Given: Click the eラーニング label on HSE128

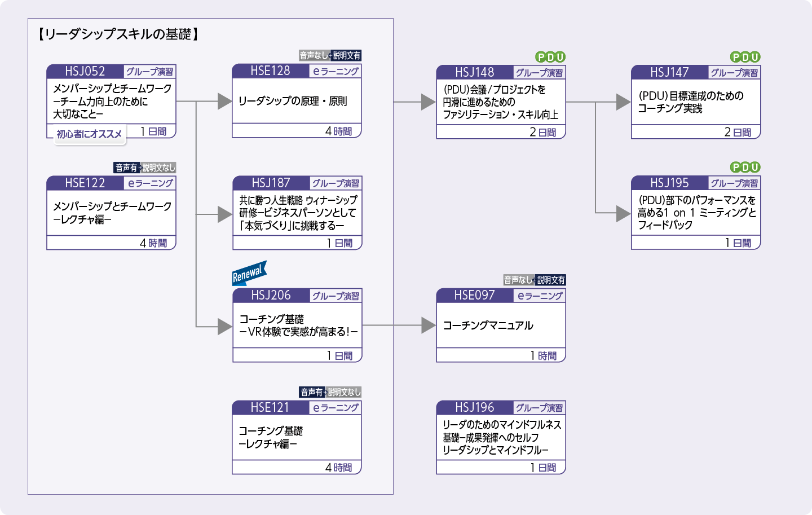Looking at the screenshot, I should tap(336, 71).
